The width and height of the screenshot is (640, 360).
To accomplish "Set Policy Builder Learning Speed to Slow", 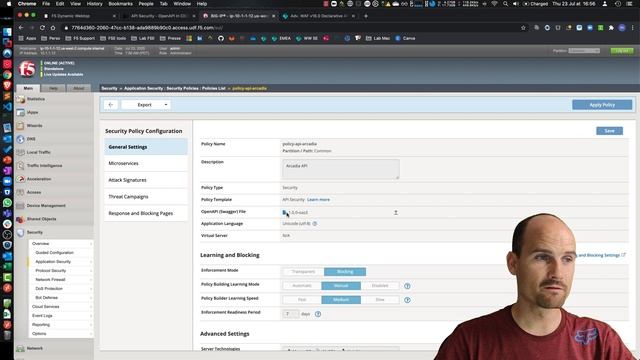I will coord(380,300).
